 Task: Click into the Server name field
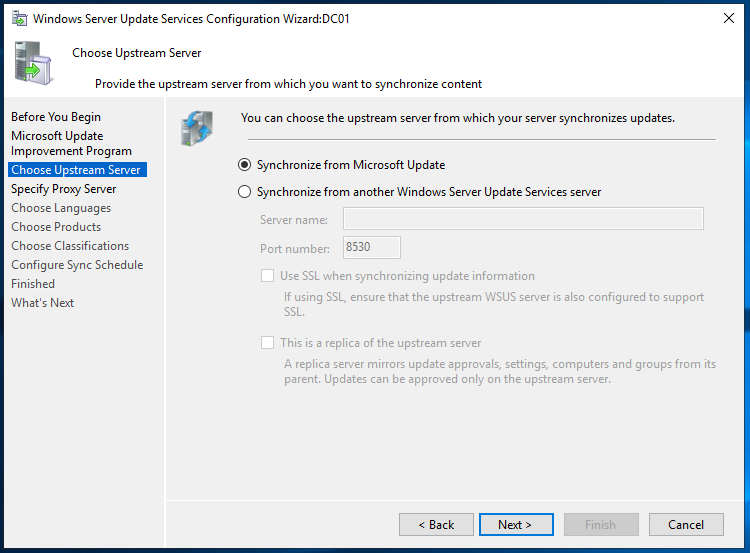(x=523, y=219)
